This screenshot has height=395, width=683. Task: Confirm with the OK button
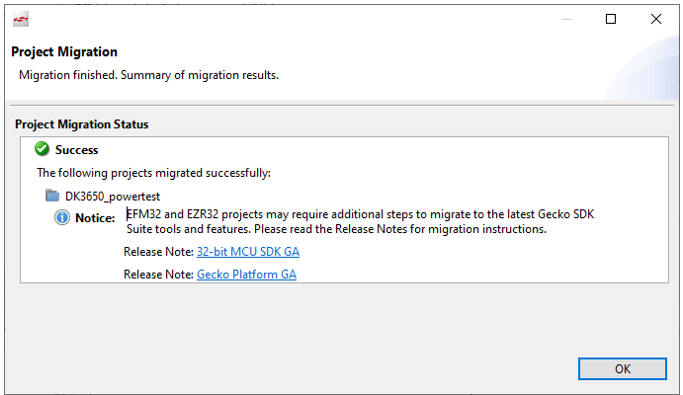click(622, 369)
